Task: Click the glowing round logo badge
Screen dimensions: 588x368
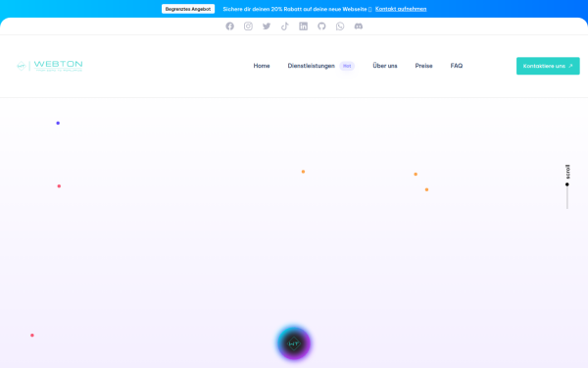Action: coord(294,343)
